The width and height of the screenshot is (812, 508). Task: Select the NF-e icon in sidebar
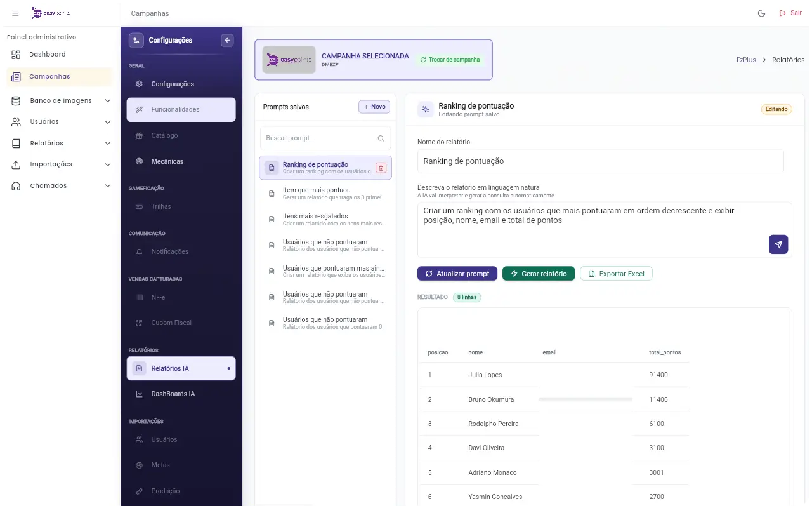(139, 297)
